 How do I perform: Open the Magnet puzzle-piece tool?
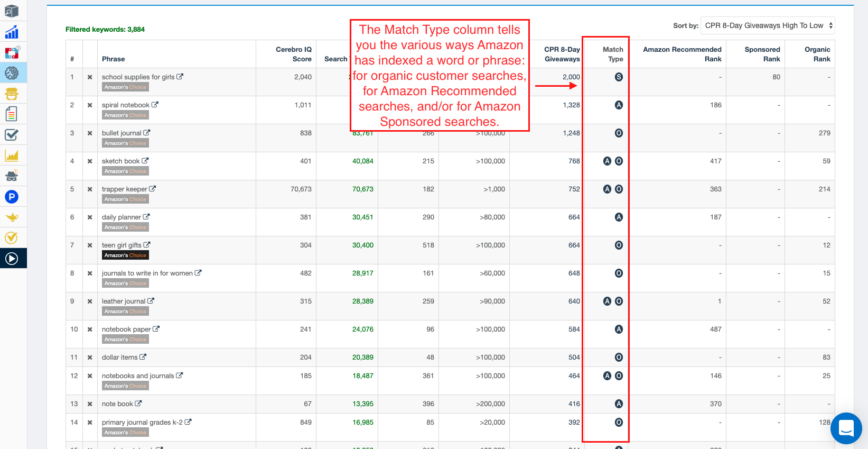pyautogui.click(x=12, y=52)
